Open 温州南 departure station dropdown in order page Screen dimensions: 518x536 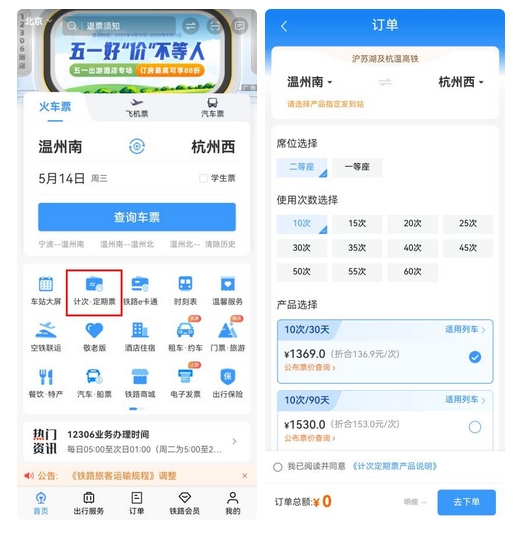point(309,82)
